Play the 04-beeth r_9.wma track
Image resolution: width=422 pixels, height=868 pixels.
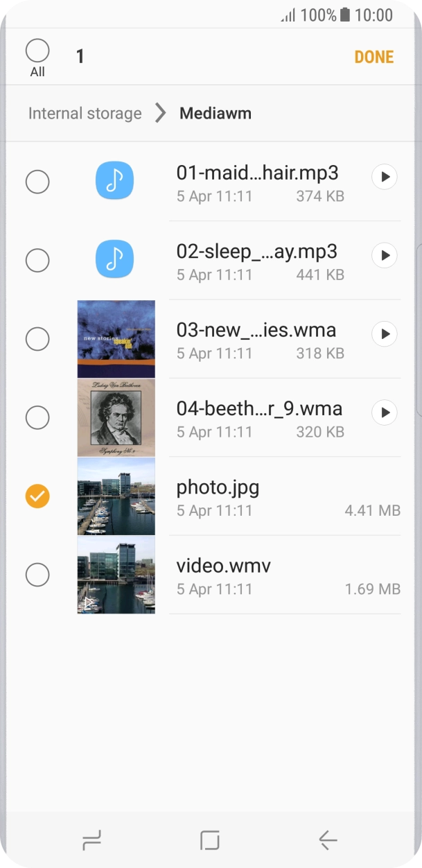[x=385, y=413]
